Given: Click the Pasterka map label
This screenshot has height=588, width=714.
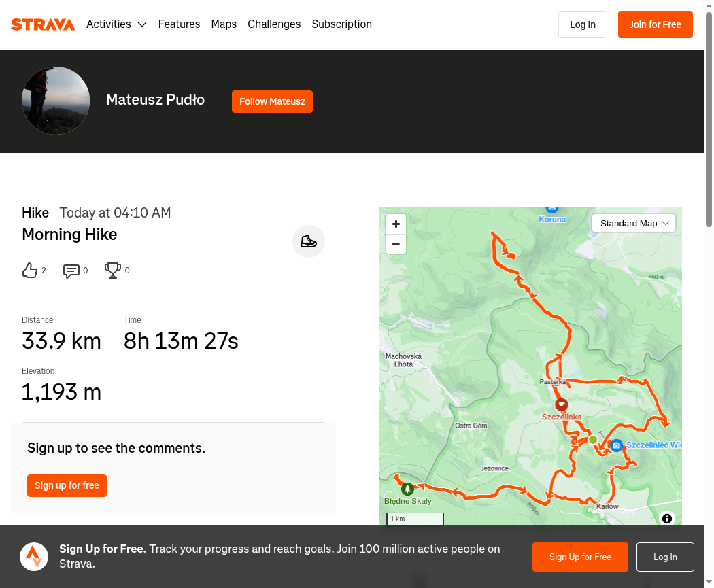Looking at the screenshot, I should [x=552, y=382].
